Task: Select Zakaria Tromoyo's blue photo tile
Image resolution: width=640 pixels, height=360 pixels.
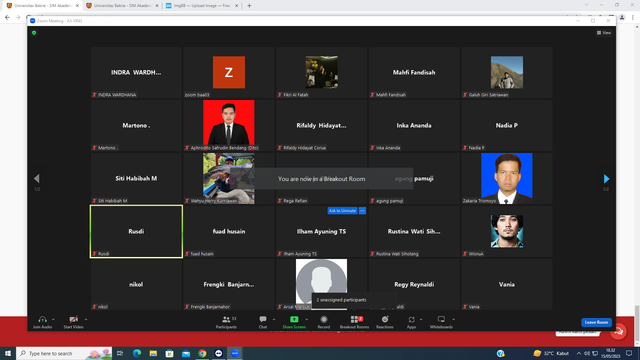Action: pyautogui.click(x=507, y=178)
